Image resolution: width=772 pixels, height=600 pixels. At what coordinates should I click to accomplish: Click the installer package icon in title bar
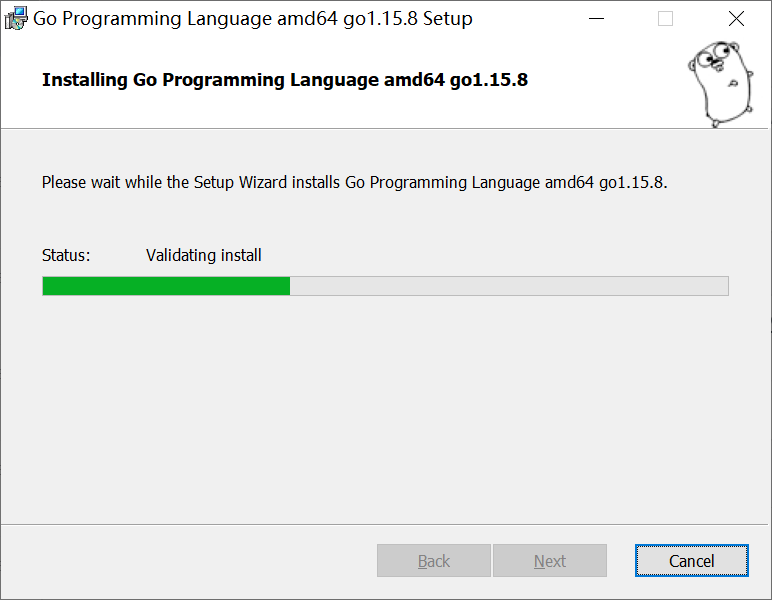point(16,19)
